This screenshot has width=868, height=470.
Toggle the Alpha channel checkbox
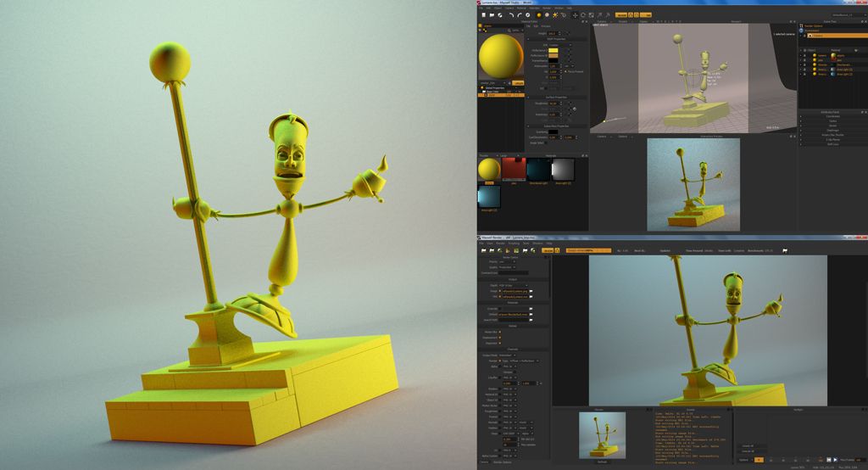(x=500, y=366)
